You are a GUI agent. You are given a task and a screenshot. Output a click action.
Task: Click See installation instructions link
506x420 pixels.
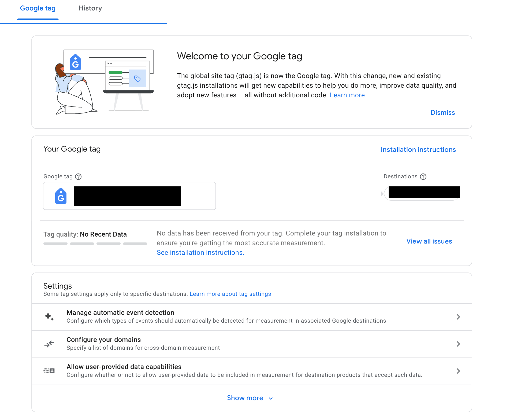click(200, 253)
